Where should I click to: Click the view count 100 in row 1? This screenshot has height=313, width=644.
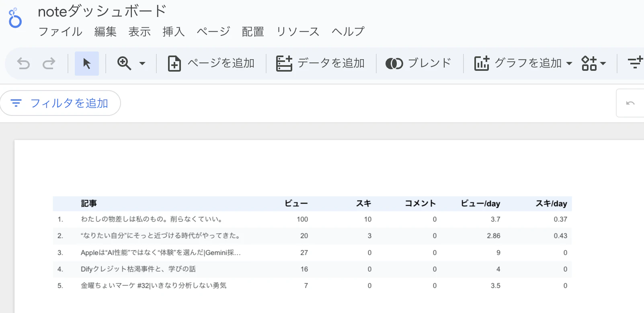click(x=302, y=219)
